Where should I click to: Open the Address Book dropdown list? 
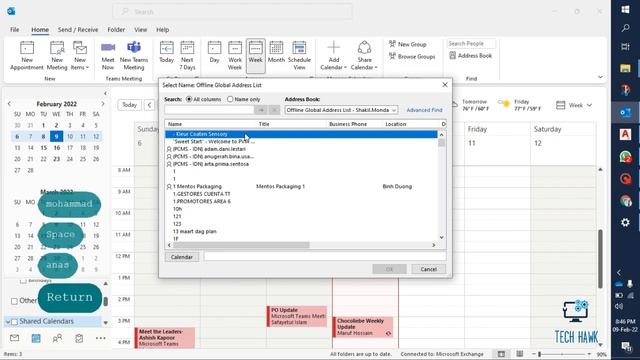pos(341,110)
